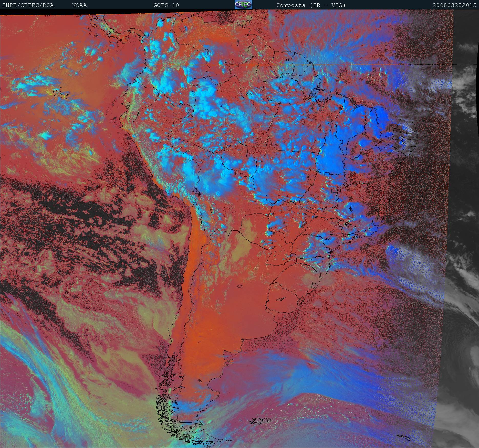This screenshot has width=479, height=448.
Task: Select the INPE/CPTEC/DSA header text
Action: pyautogui.click(x=28, y=5)
